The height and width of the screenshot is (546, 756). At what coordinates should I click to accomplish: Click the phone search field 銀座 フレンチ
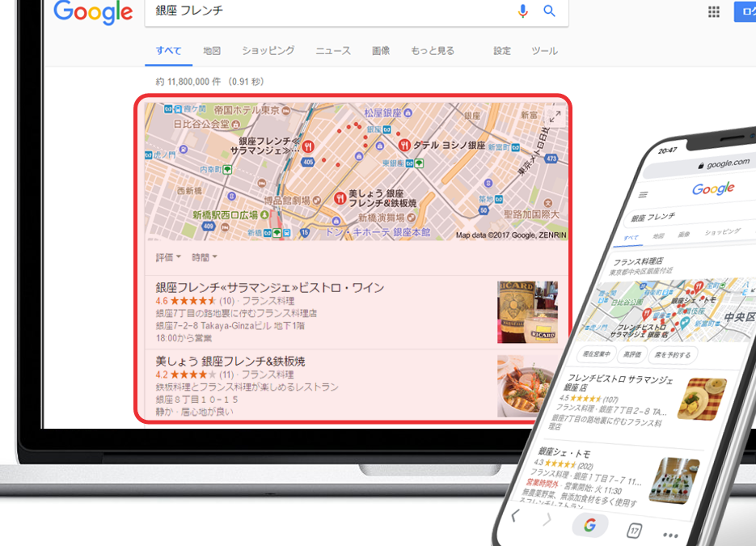[690, 214]
